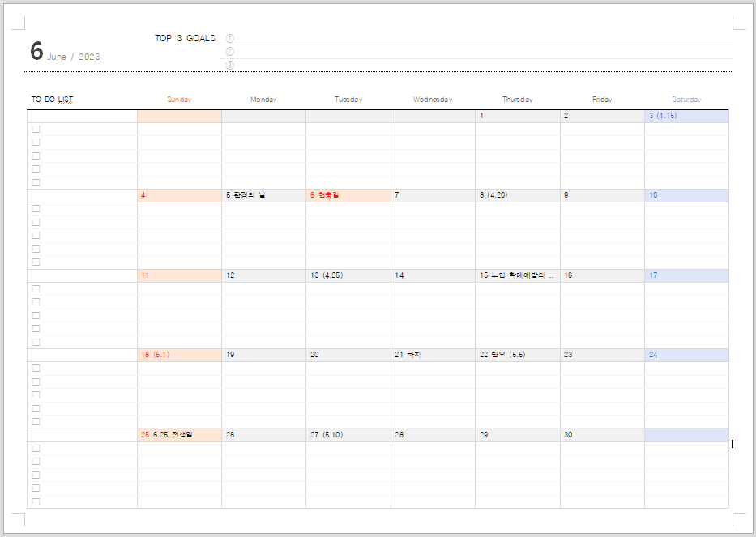This screenshot has height=537, width=756.
Task: Click the date cell labeled 29
Action: point(518,435)
